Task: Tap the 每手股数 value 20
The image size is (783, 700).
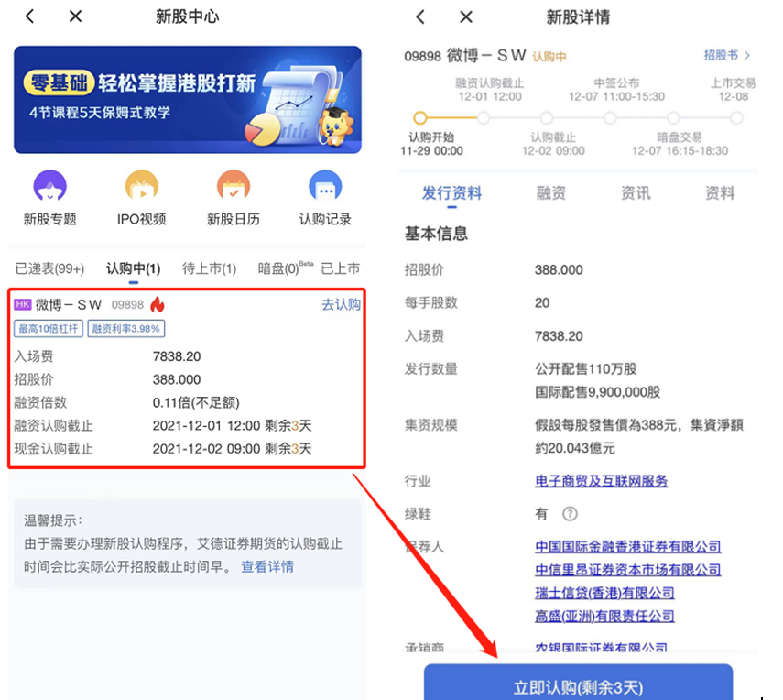Action: click(x=542, y=302)
